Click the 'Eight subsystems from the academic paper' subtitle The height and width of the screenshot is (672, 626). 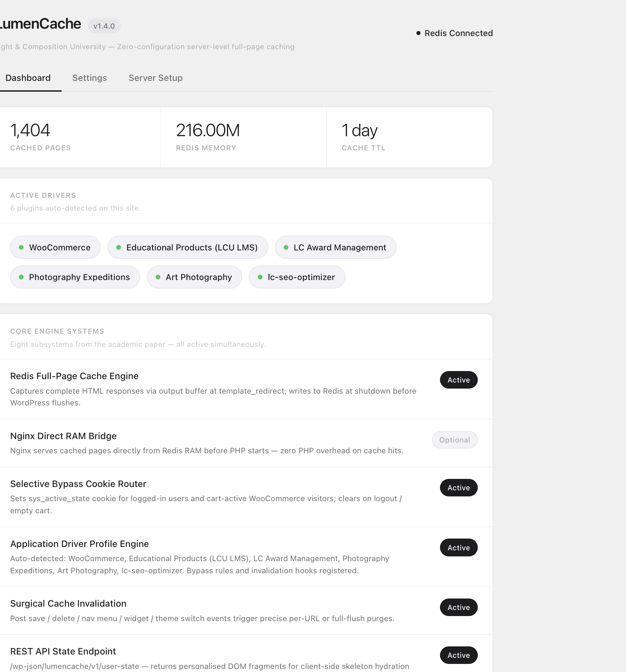(x=138, y=344)
